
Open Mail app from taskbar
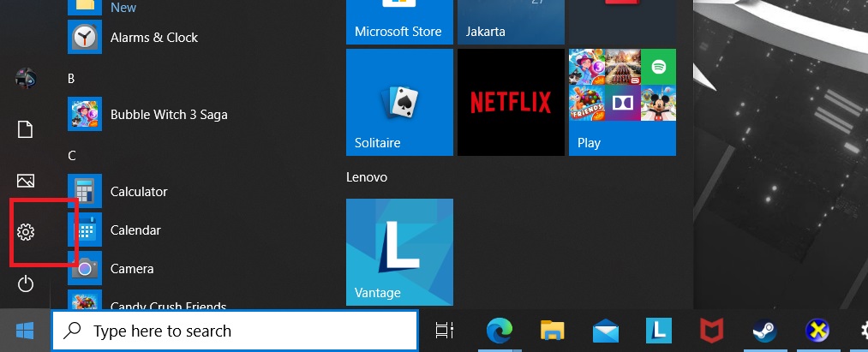click(606, 331)
